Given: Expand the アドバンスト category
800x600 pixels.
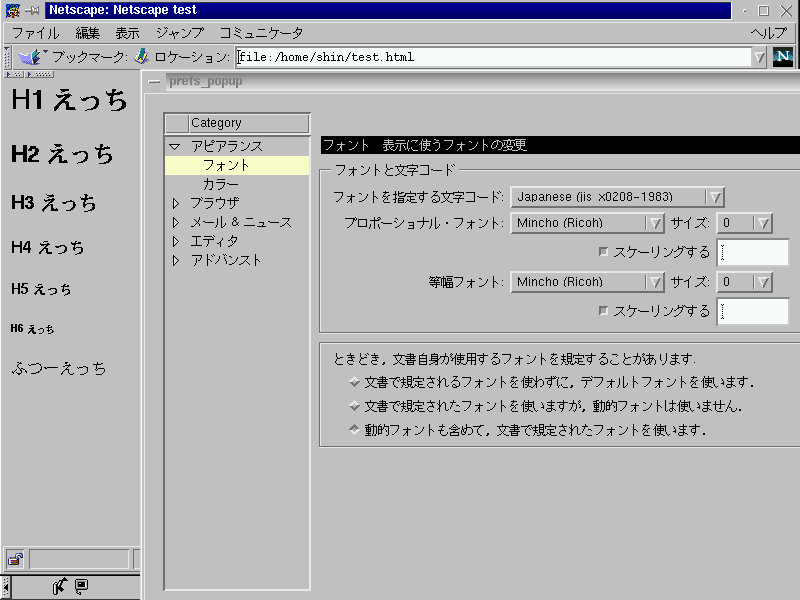Looking at the screenshot, I should [176, 261].
